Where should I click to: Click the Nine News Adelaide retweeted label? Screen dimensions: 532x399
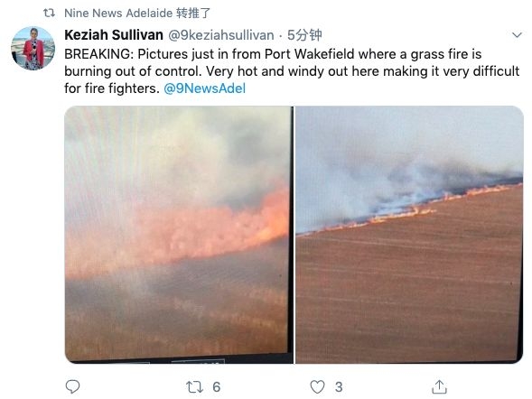click(x=137, y=14)
